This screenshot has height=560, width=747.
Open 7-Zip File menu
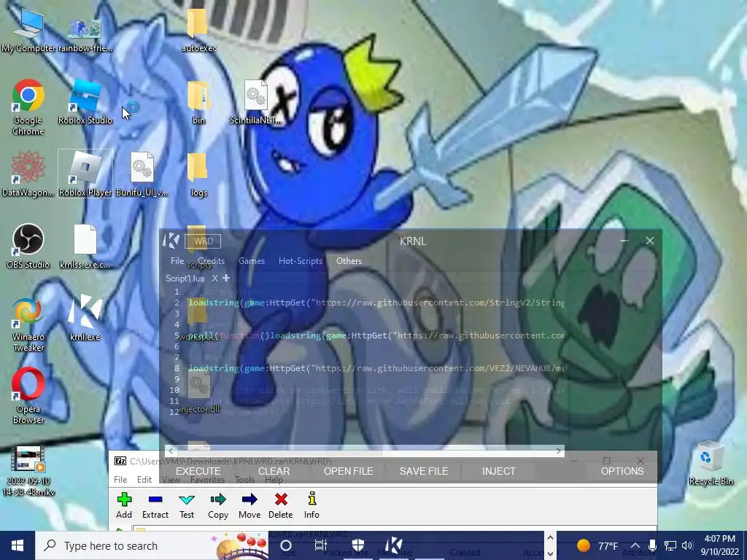pos(120,480)
